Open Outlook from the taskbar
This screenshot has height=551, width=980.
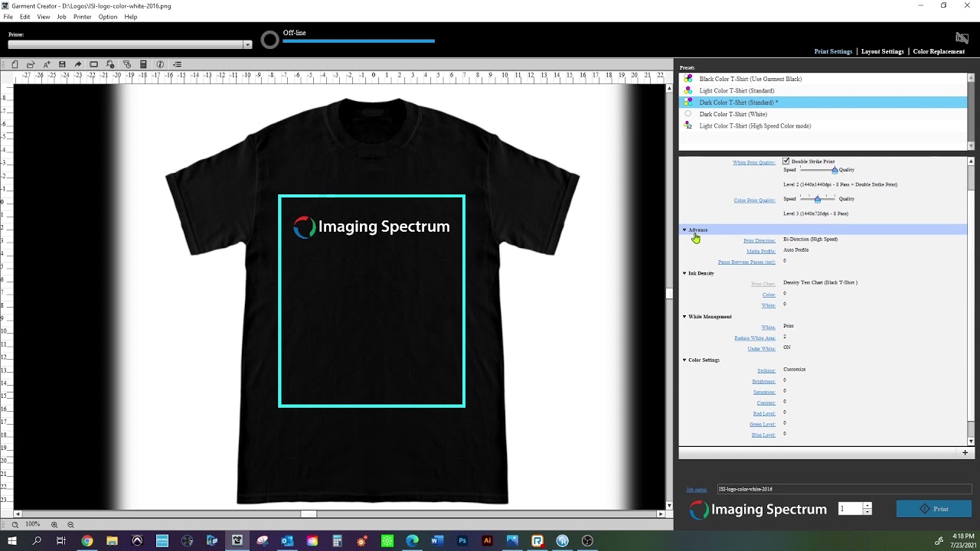tap(287, 540)
